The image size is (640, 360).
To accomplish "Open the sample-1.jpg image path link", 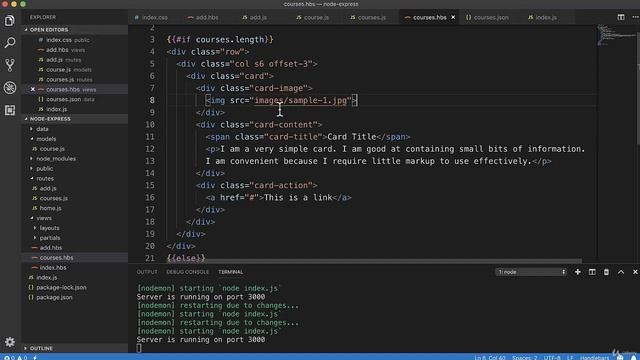I will click(x=300, y=100).
